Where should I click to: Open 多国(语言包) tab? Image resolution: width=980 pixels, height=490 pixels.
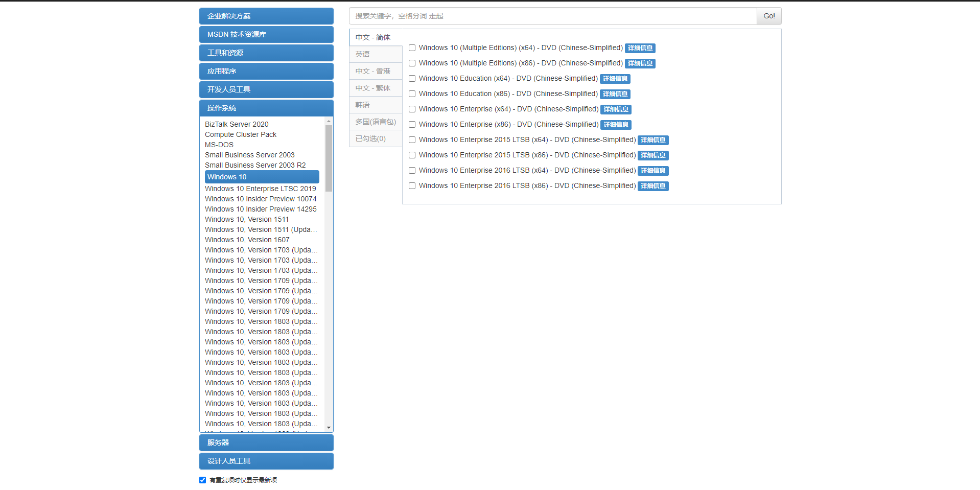click(x=376, y=122)
